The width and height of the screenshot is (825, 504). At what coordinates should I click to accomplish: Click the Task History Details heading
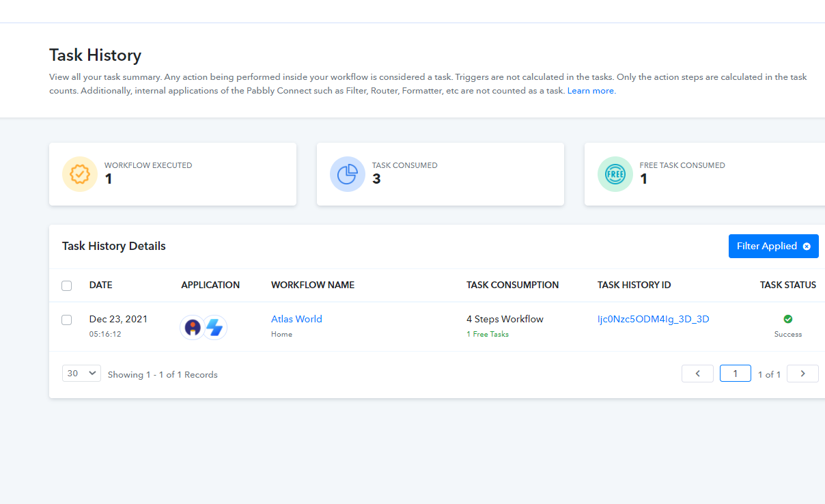tap(114, 246)
